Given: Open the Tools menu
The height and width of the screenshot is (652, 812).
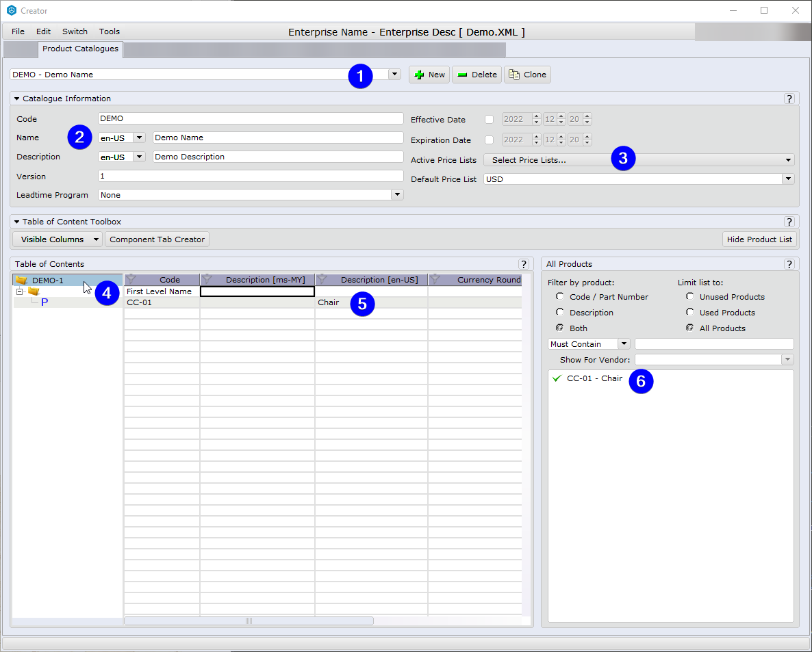Looking at the screenshot, I should (110, 31).
